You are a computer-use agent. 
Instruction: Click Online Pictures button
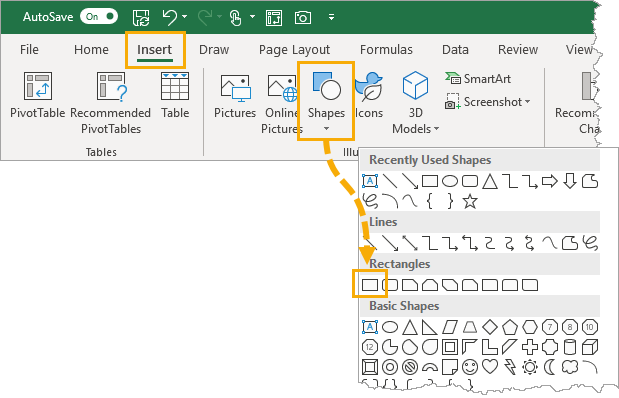281,103
